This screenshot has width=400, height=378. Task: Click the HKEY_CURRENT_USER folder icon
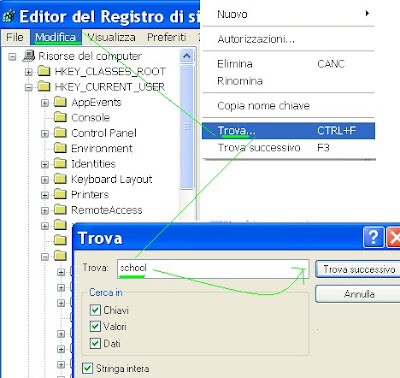(x=44, y=86)
